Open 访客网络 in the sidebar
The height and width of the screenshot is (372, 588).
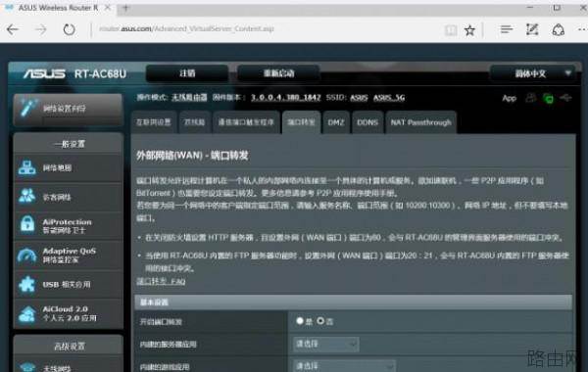click(x=68, y=197)
